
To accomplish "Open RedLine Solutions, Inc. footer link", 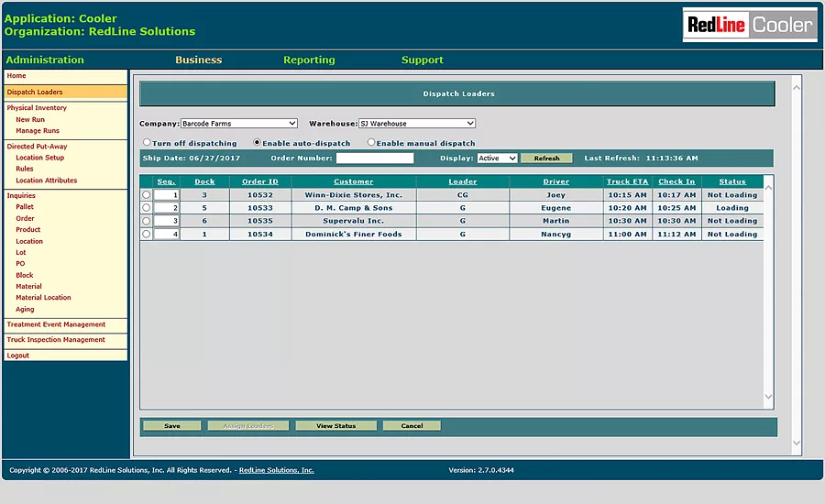I will 276,470.
